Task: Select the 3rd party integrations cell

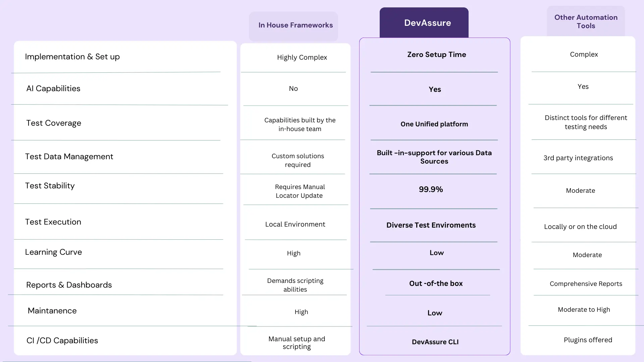Action: click(x=578, y=158)
